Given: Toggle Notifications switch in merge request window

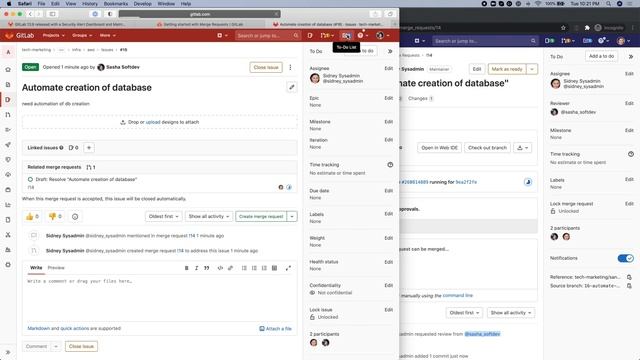Looking at the screenshot, I should coord(625,258).
